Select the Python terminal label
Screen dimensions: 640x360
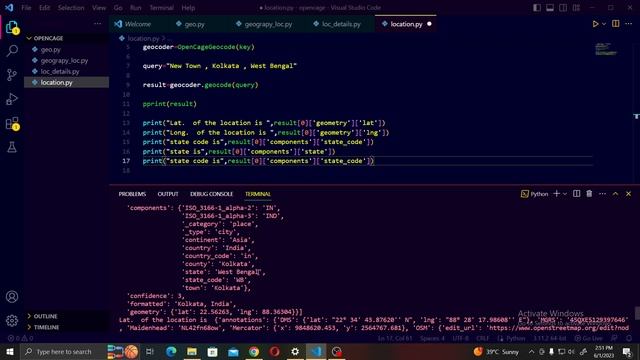click(535, 194)
